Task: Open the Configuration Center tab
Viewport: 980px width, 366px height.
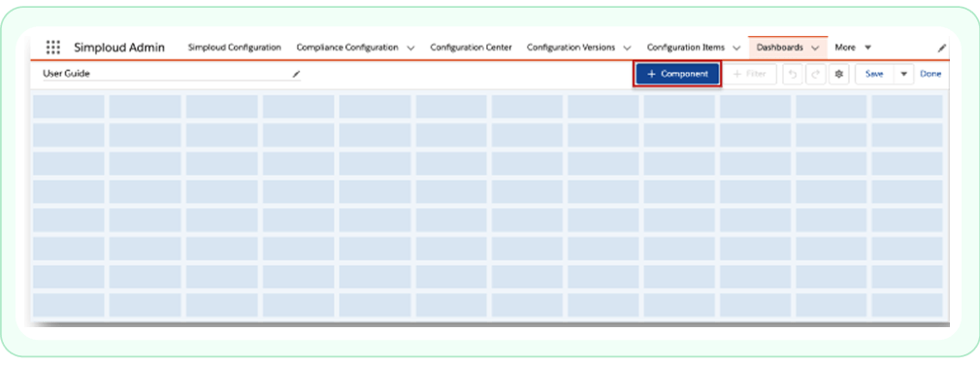Action: pyautogui.click(x=471, y=48)
